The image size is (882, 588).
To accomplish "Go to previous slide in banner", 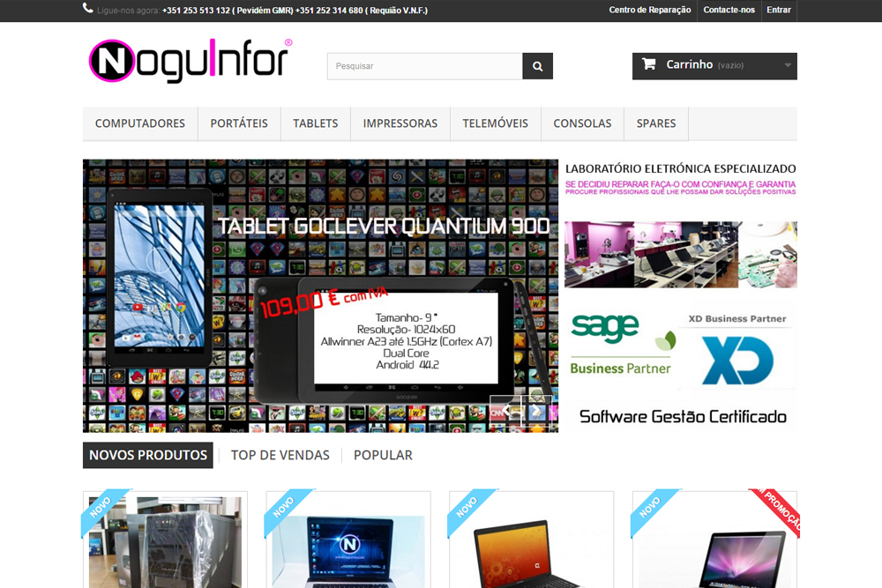I will click(x=505, y=411).
